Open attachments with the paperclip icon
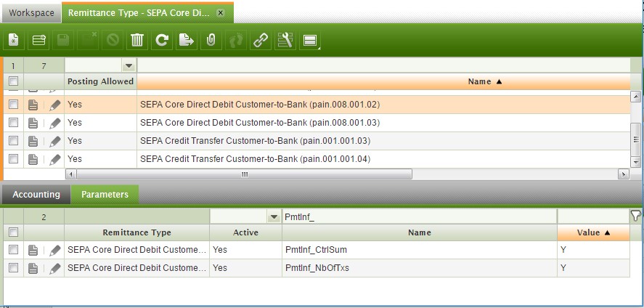This screenshot has height=308, width=644. tap(211, 41)
